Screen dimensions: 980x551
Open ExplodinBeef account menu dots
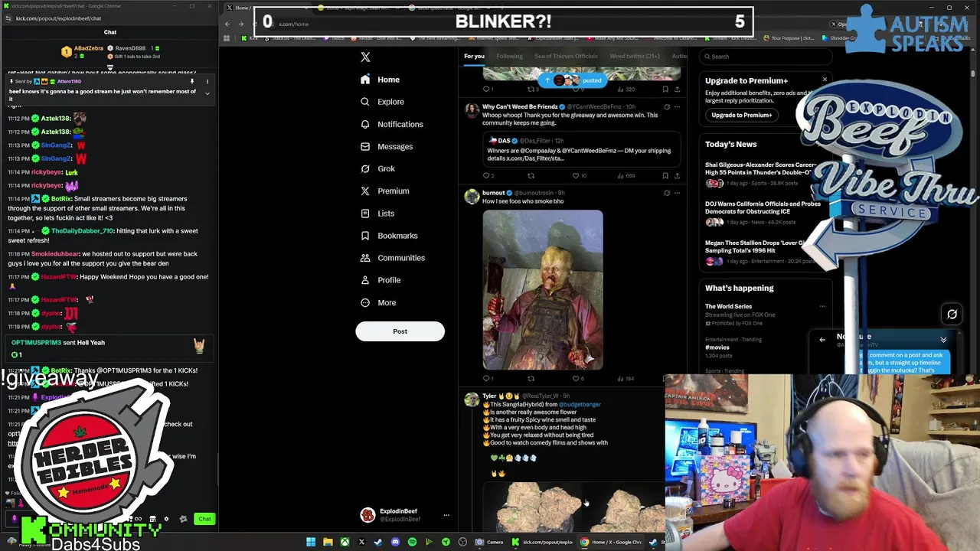click(x=446, y=515)
